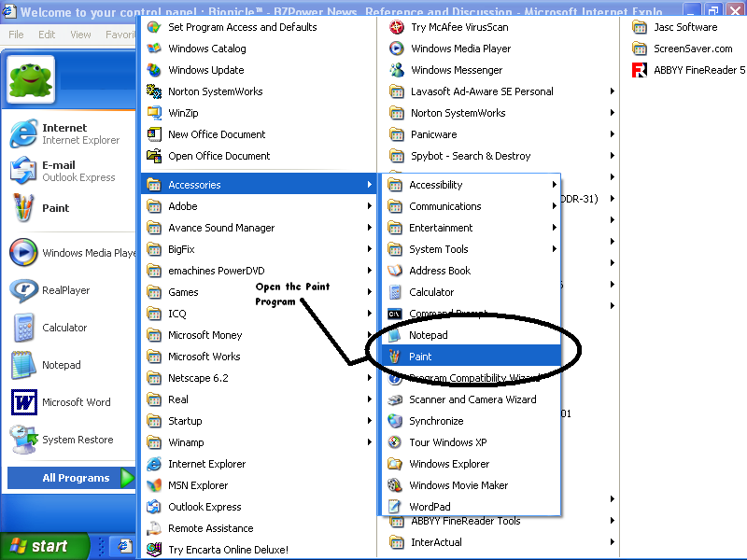747x560 pixels.
Task: Expand the Accessibility submenu arrow
Action: point(554,184)
